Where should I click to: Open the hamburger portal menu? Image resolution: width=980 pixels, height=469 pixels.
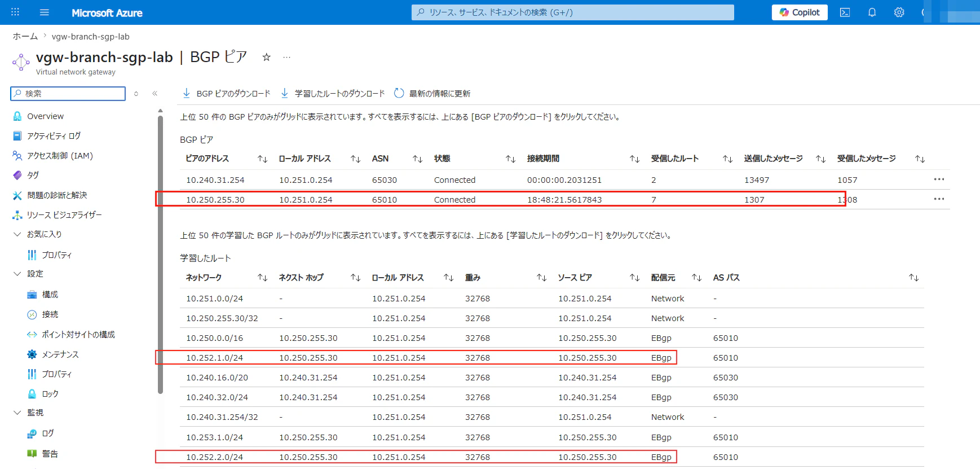point(45,12)
